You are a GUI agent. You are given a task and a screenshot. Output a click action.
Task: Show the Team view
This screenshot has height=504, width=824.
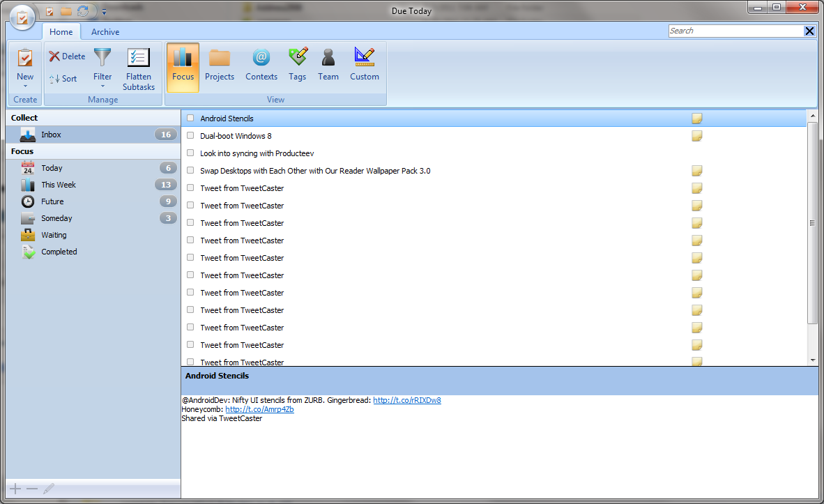point(328,66)
